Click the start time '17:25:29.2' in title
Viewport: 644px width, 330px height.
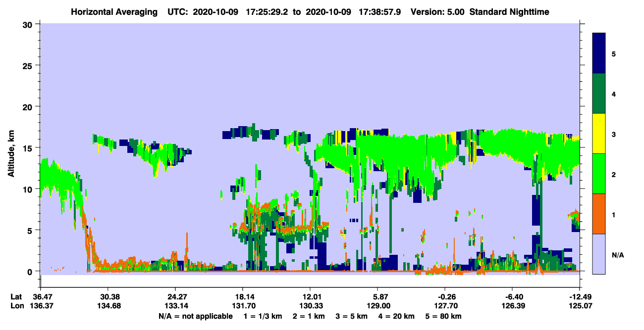268,12
